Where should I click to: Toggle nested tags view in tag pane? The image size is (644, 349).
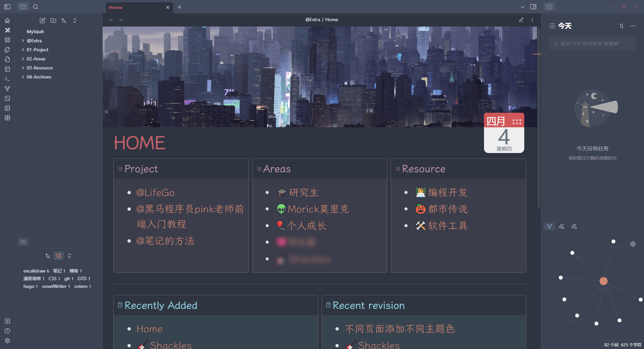point(59,256)
